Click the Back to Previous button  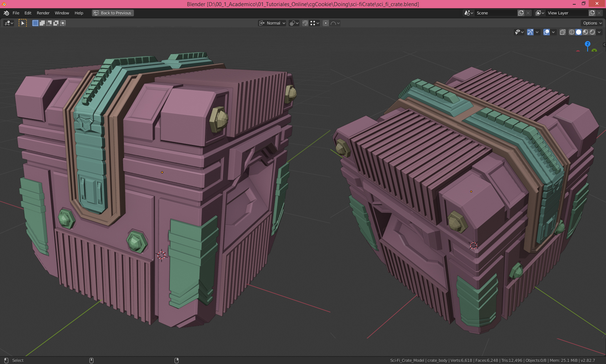113,13
